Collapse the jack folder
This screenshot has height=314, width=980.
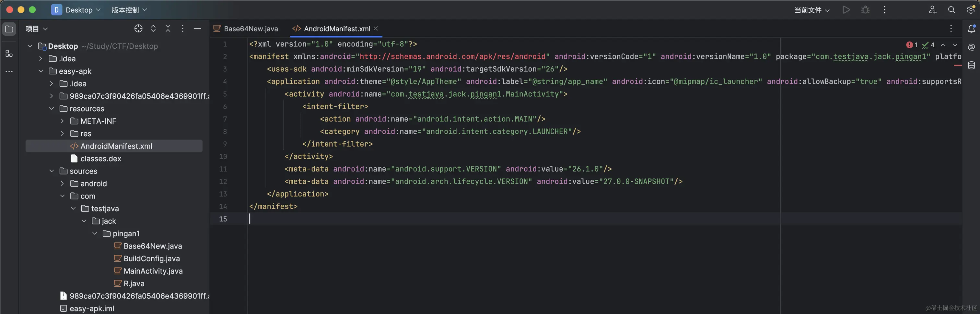pyautogui.click(x=84, y=221)
